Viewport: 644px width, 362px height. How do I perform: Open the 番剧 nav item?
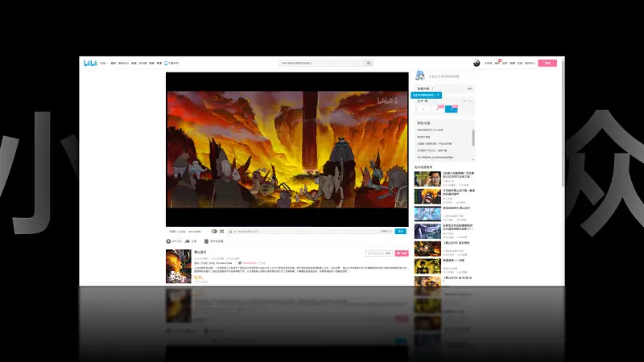tap(114, 64)
